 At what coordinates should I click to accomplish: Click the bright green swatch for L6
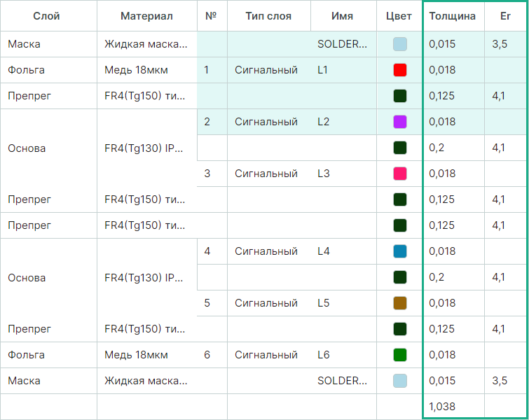[x=400, y=355]
